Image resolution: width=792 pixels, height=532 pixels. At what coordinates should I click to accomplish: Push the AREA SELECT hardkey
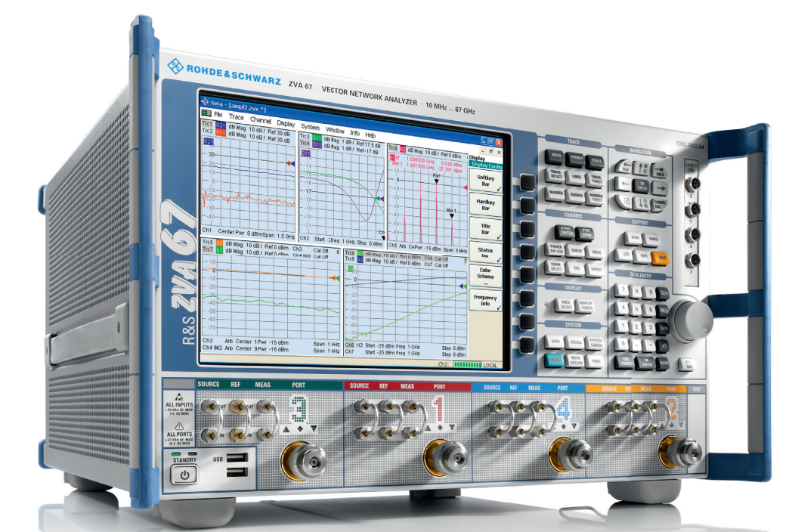coord(566,305)
